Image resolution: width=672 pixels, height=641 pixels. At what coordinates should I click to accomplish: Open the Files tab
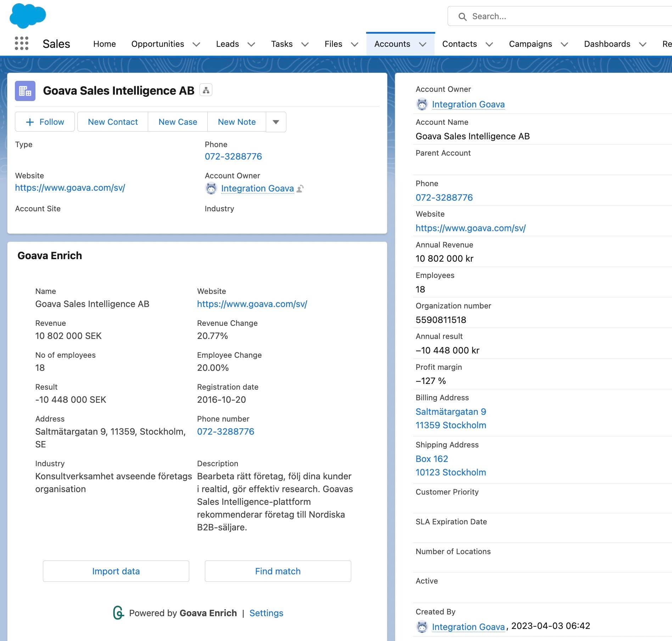coord(334,44)
